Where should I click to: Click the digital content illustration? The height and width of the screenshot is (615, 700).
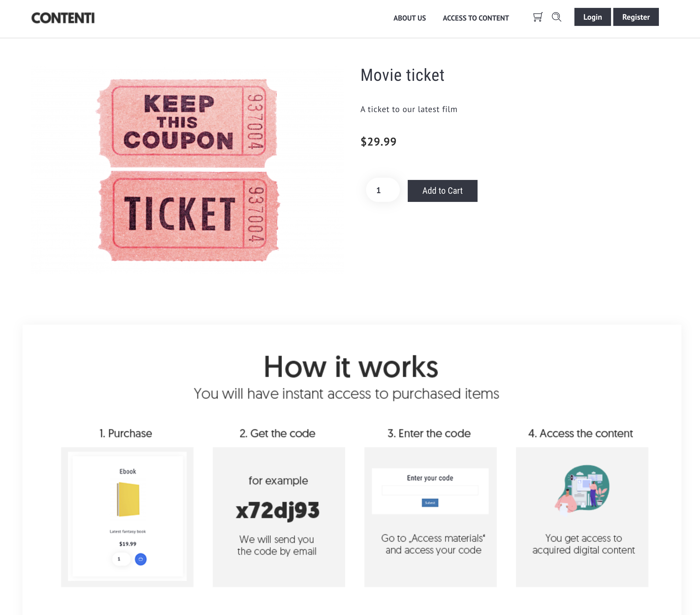[x=582, y=489]
